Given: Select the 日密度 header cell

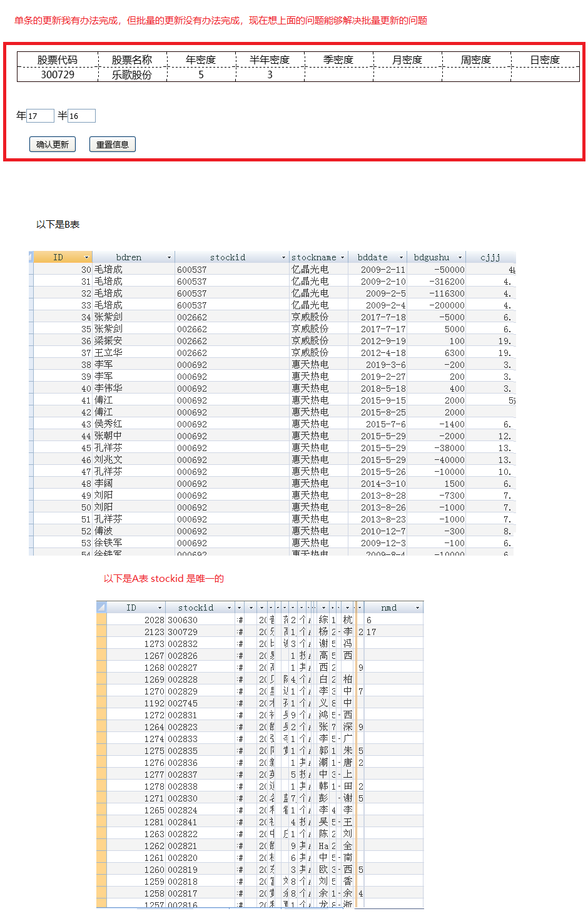Looking at the screenshot, I should pos(545,60).
